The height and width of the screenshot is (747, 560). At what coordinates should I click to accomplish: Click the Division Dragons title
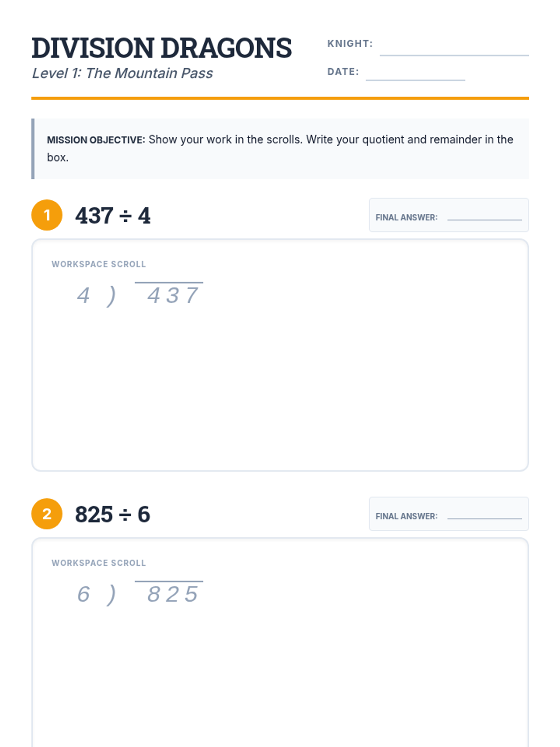(161, 48)
